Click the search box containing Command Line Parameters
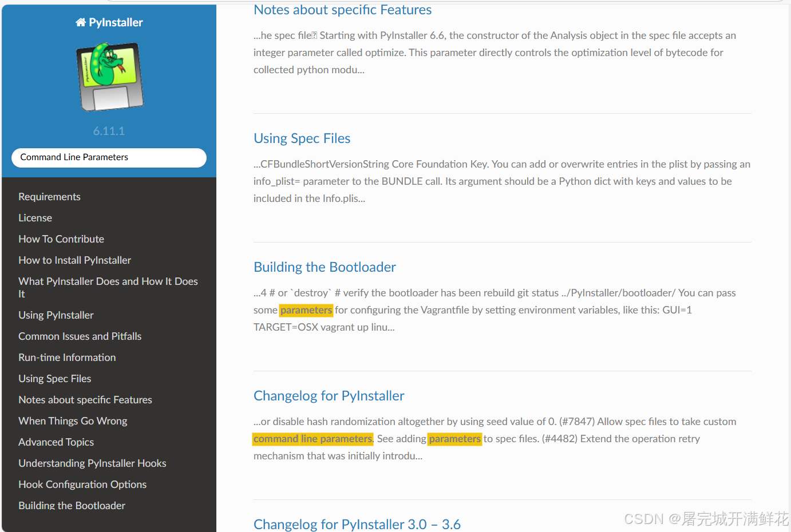 (109, 158)
